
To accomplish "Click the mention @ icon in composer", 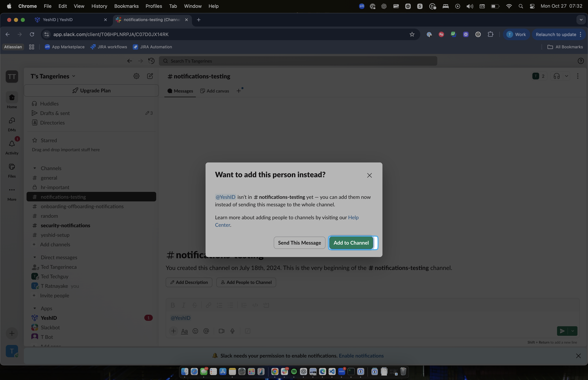I will [206, 331].
